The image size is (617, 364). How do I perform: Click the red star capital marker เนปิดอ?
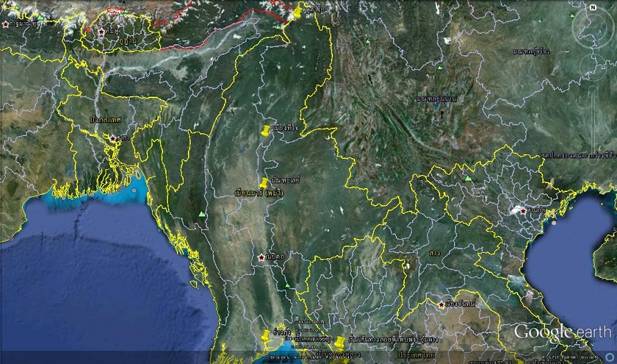(261, 258)
